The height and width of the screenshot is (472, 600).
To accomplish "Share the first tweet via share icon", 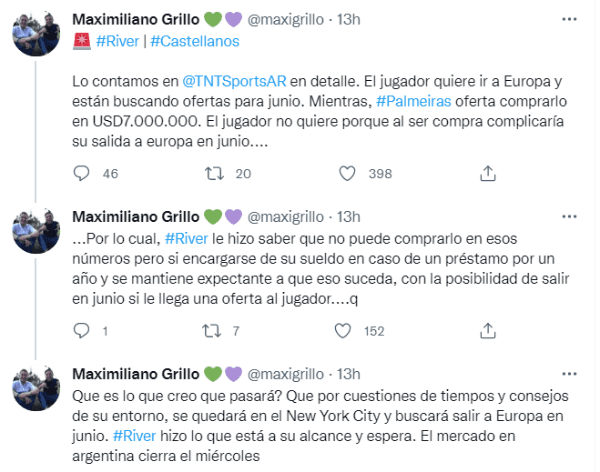I will click(x=488, y=173).
